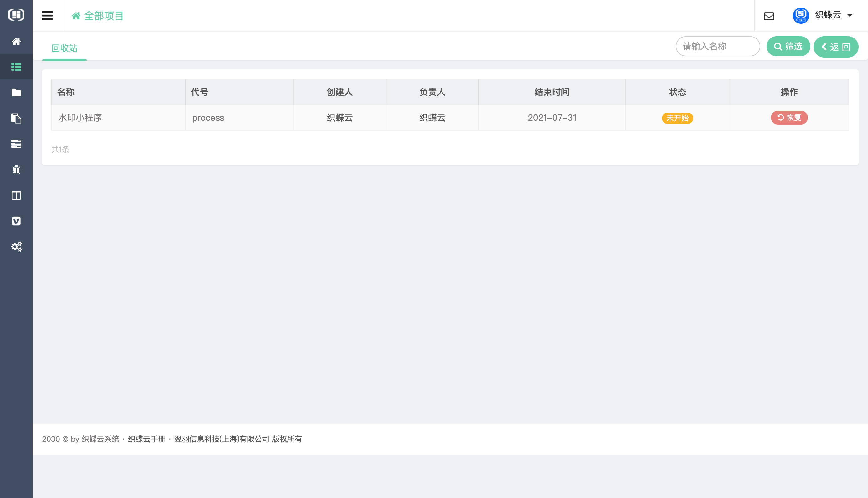Select the server rows icon in sidebar
Viewport: 868px width, 498px height.
click(x=16, y=144)
